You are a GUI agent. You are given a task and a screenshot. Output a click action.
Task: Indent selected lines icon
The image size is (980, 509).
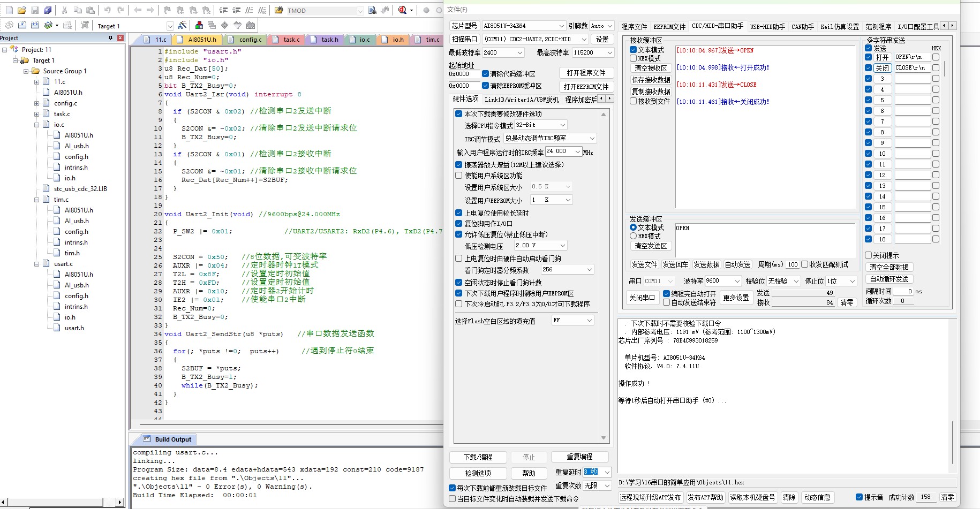(223, 10)
